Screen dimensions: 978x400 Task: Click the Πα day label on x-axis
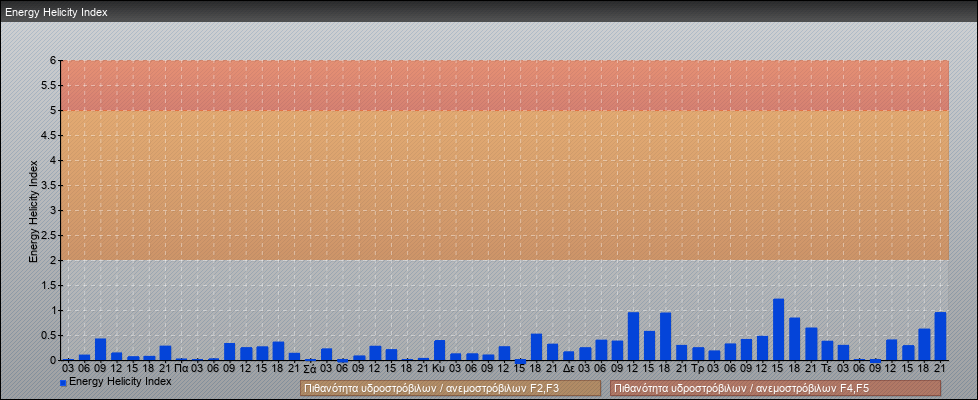coord(181,368)
